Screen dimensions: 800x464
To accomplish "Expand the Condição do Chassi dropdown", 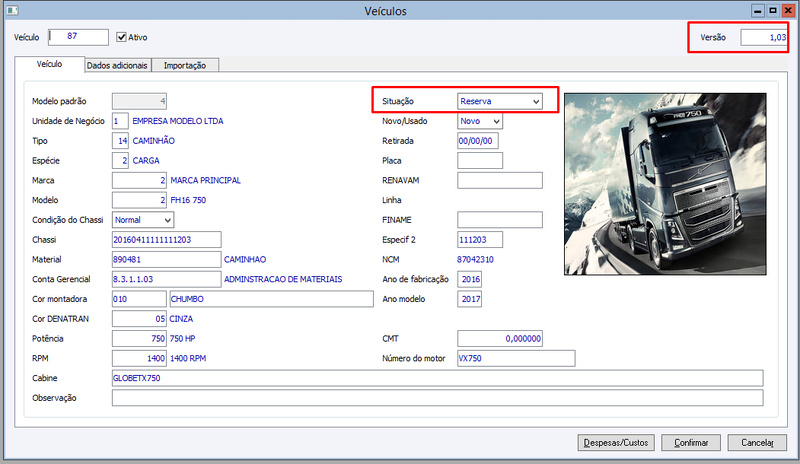I will [143, 220].
